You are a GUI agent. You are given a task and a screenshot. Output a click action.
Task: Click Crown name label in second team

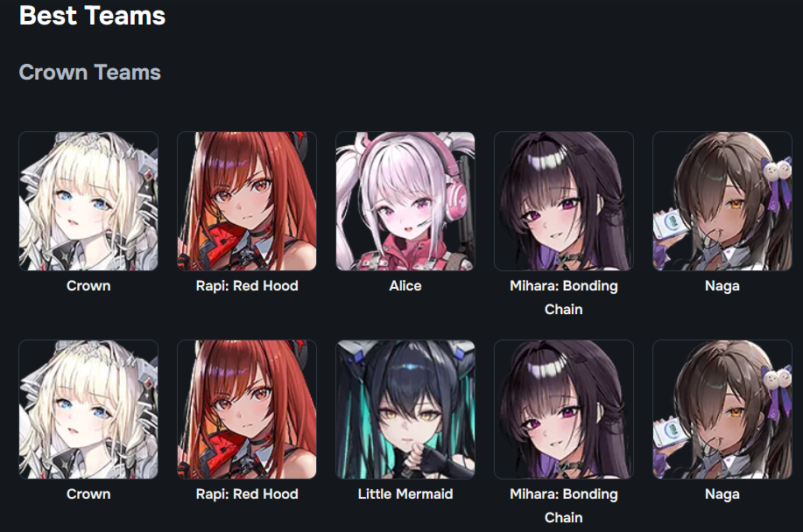pyautogui.click(x=88, y=494)
